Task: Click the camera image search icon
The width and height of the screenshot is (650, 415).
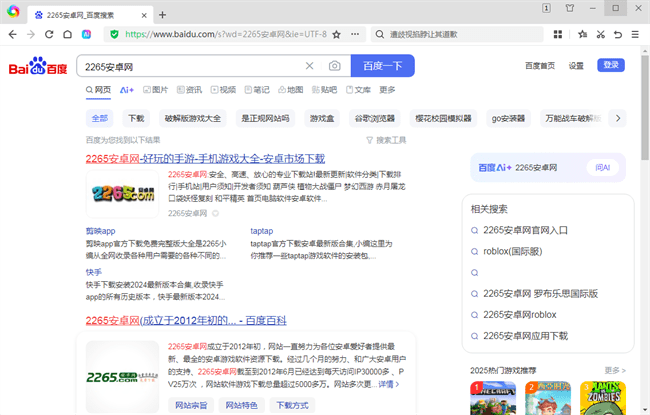Action: (x=334, y=66)
